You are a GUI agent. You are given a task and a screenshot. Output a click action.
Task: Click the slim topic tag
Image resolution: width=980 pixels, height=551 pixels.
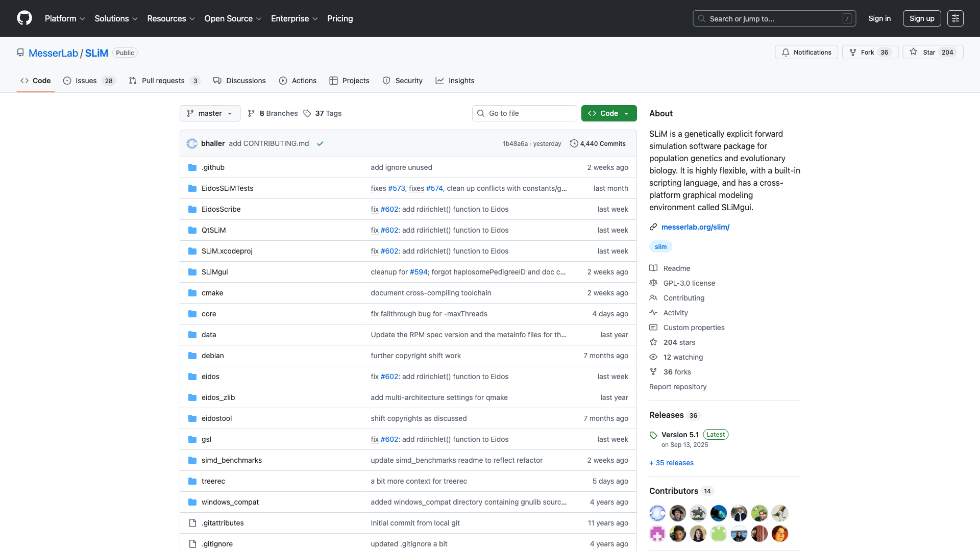(660, 247)
